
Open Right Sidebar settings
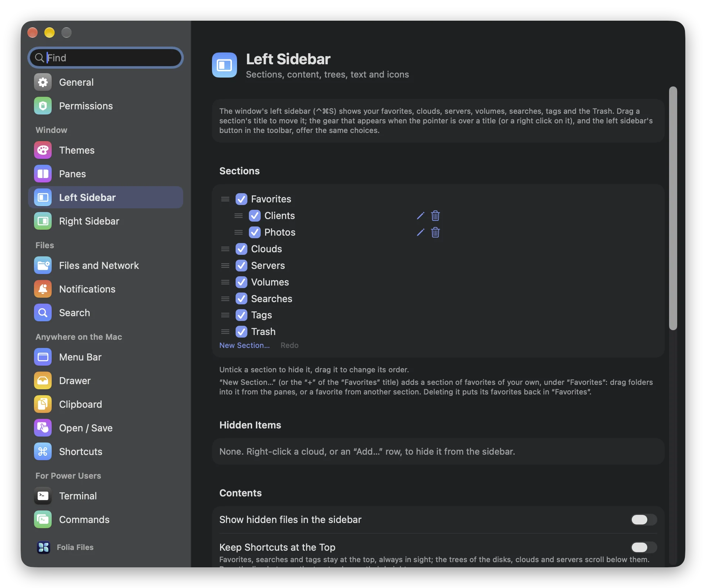105,221
